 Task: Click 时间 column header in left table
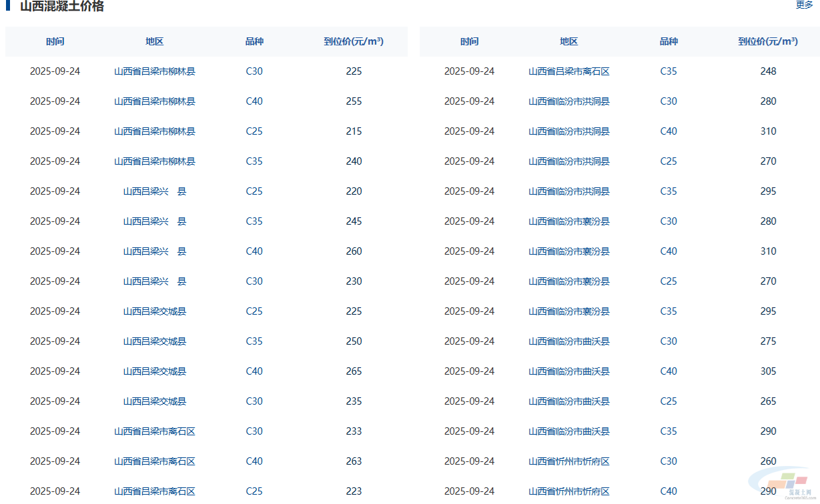55,41
